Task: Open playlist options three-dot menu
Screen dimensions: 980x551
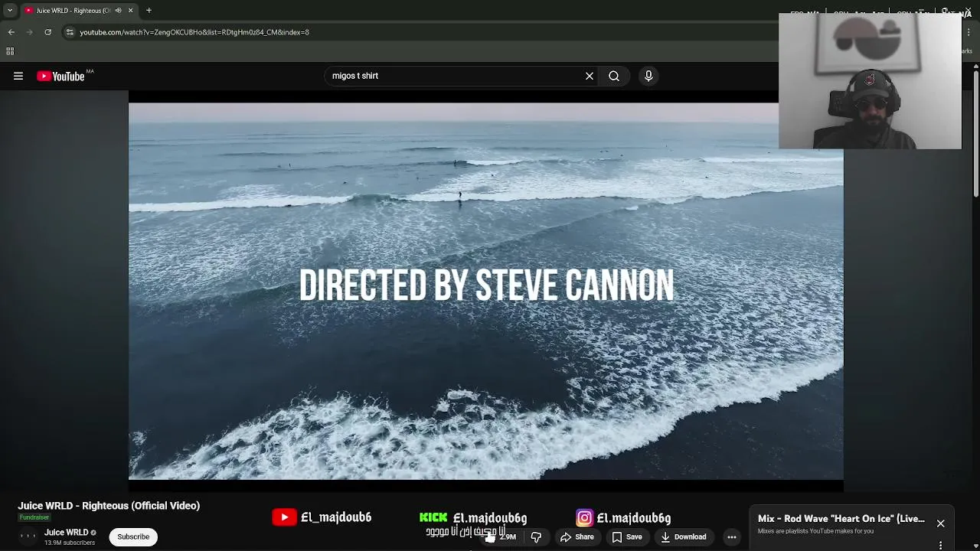Action: [x=940, y=545]
